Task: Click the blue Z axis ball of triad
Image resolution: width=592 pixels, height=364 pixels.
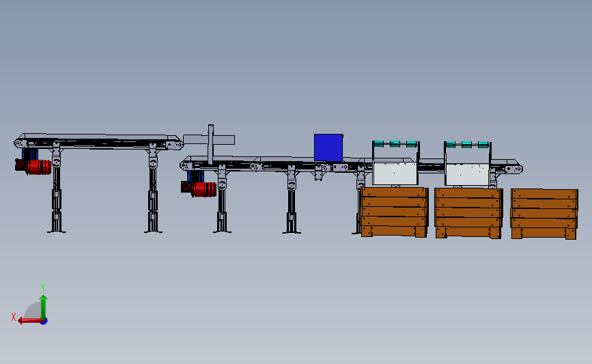Action: click(44, 322)
